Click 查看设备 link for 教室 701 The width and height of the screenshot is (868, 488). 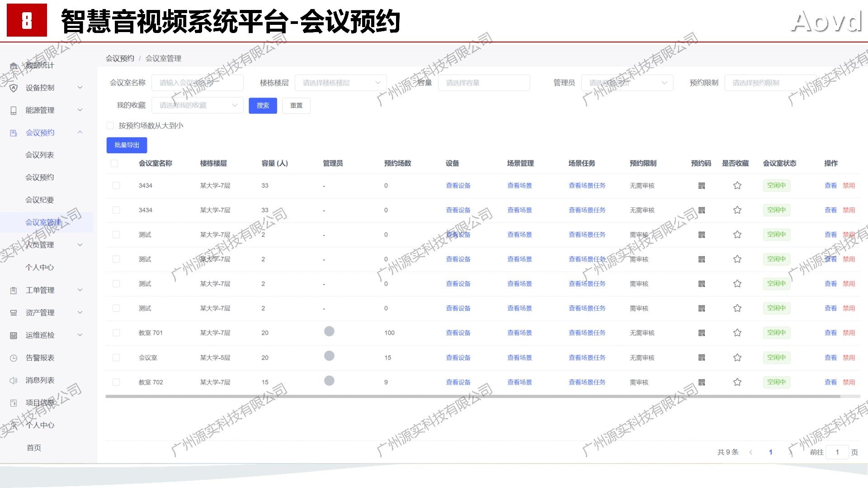click(x=458, y=333)
